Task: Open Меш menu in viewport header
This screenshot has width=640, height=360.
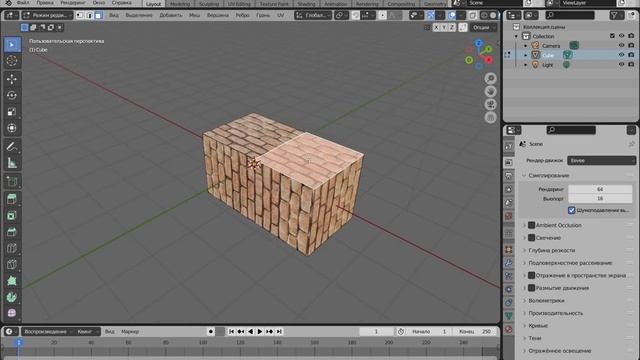Action: coord(194,15)
